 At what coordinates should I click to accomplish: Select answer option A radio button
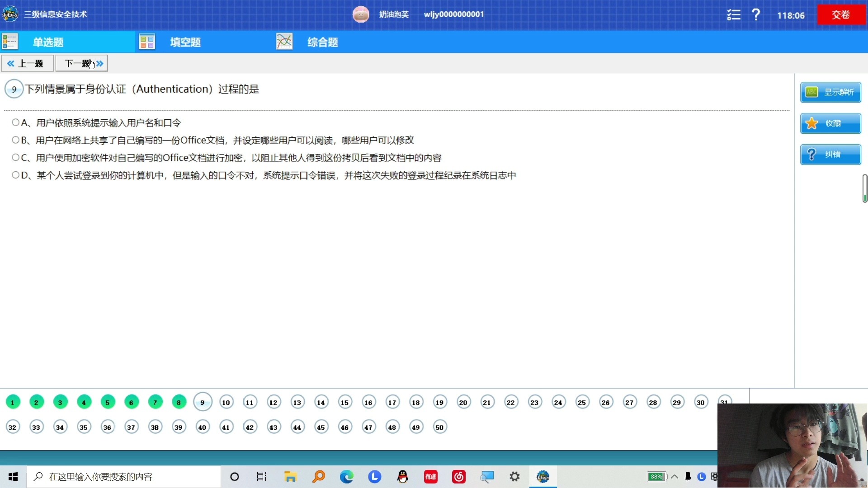click(x=15, y=122)
